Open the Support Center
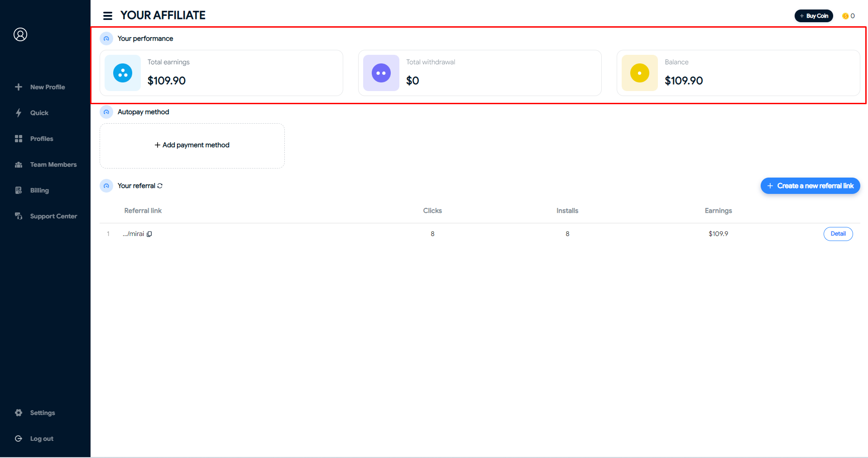This screenshot has width=868, height=458. (53, 216)
